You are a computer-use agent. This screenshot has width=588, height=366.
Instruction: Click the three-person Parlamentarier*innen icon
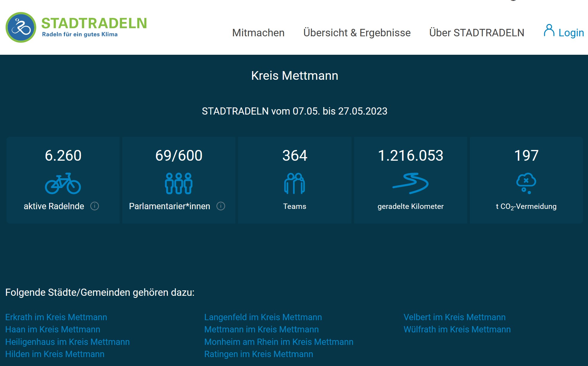click(179, 184)
